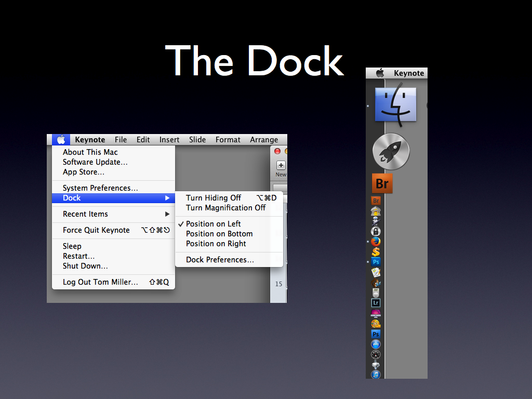The height and width of the screenshot is (399, 532).
Task: Select Position on Right option
Action: 216,244
